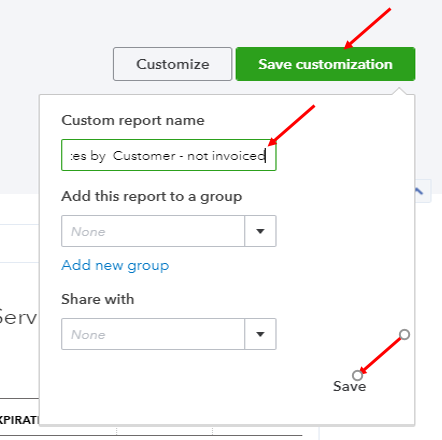This screenshot has height=440, width=442.
Task: Click the popover pointer below Save customization
Action: point(399,91)
